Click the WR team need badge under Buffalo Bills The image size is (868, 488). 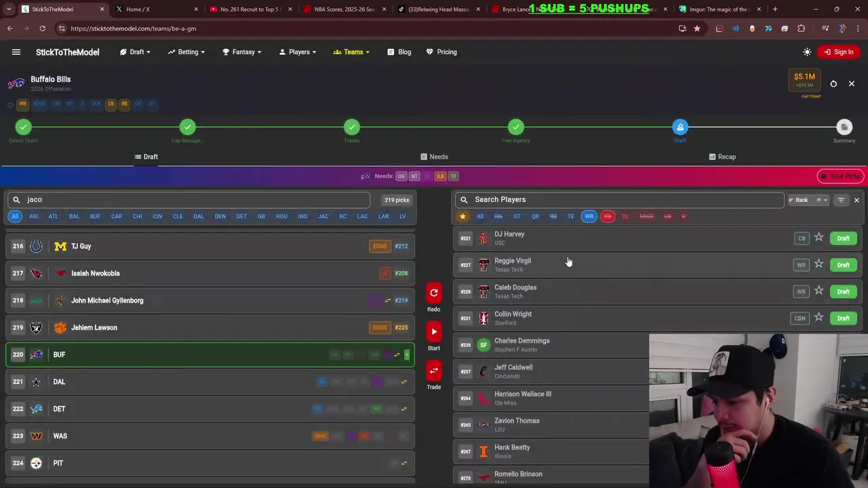[x=23, y=104]
